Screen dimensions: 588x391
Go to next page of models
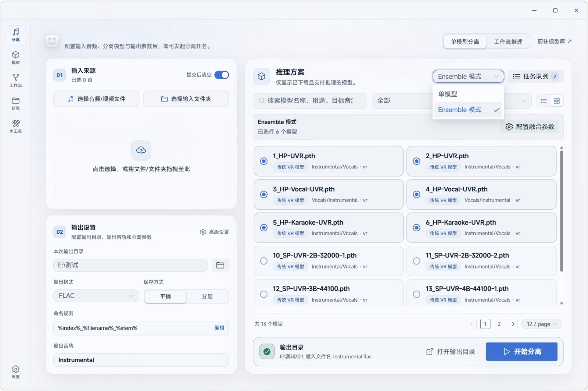(x=513, y=324)
